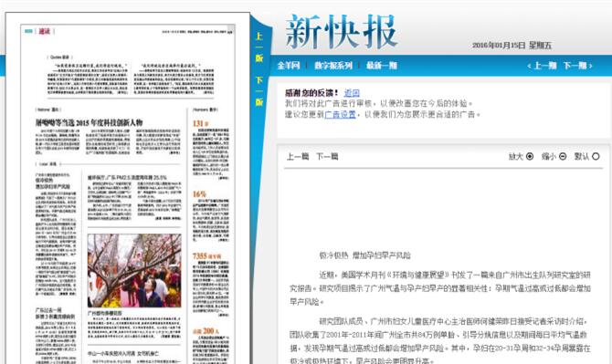The height and width of the screenshot is (364, 612).
Task: Go to next issue 下一期
Action: pyautogui.click(x=577, y=66)
